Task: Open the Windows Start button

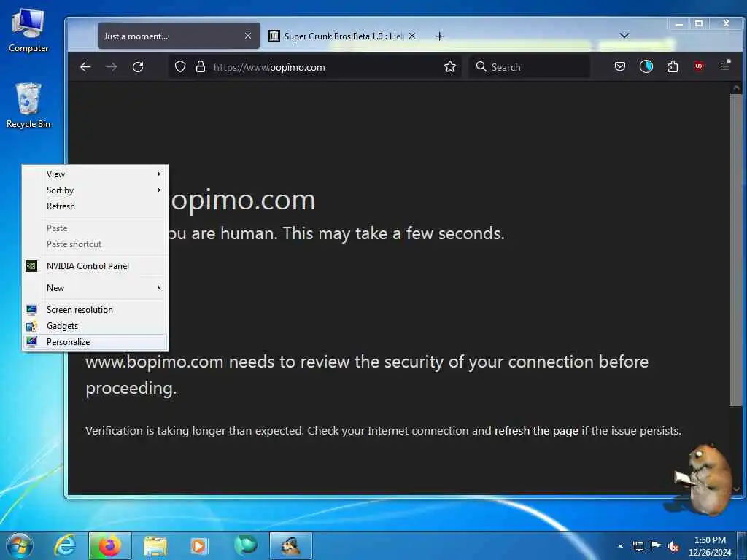Action: coord(20,545)
